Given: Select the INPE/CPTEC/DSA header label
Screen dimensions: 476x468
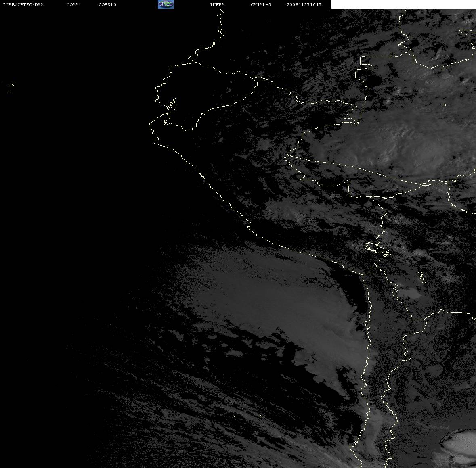Looking at the screenshot, I should click(23, 4).
